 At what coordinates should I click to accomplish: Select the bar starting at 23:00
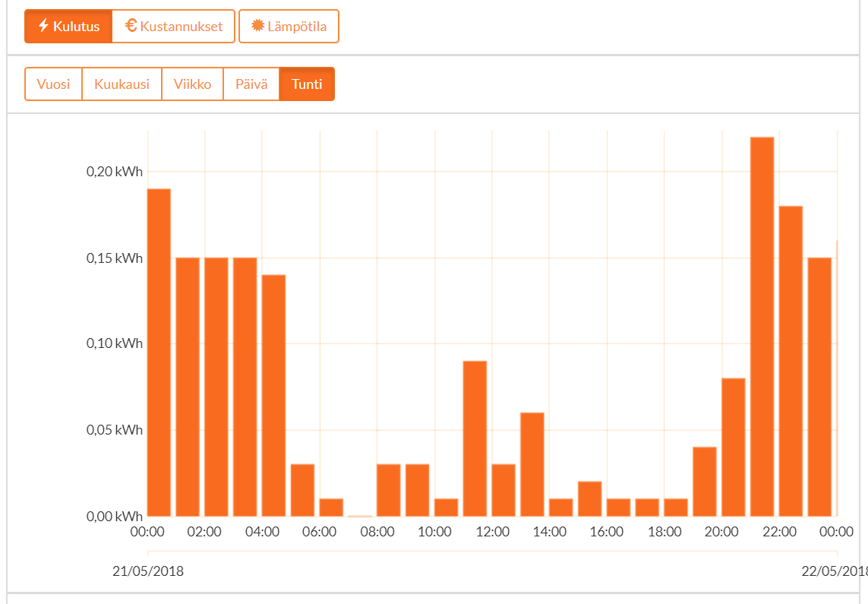point(819,387)
